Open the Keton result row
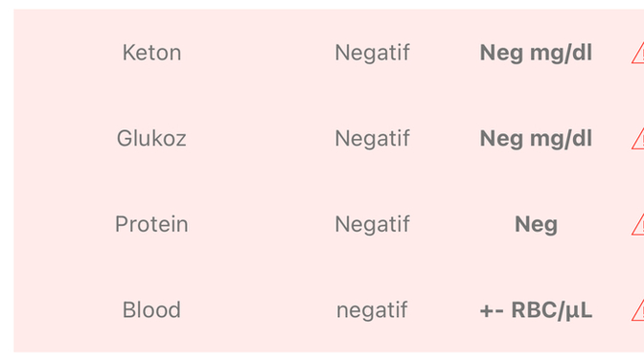This screenshot has height=362, width=644. tap(329, 53)
